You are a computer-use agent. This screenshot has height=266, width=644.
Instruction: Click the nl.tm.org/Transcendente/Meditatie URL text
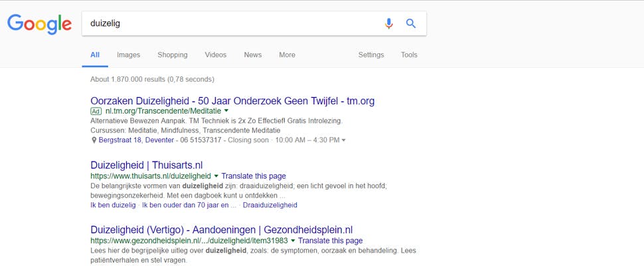(x=163, y=111)
